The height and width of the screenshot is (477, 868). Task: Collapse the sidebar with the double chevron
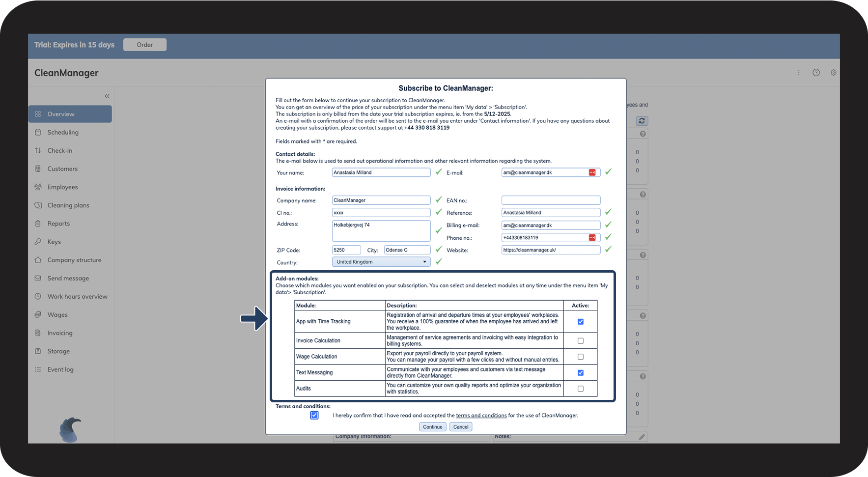[107, 96]
